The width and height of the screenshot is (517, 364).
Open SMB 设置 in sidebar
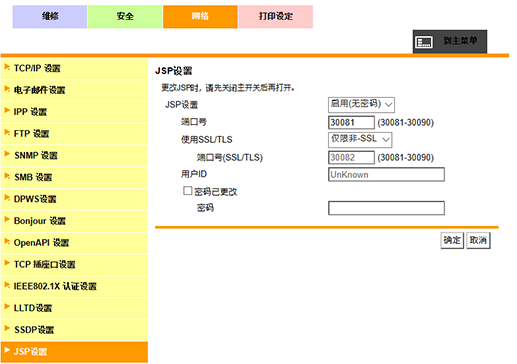click(x=74, y=177)
